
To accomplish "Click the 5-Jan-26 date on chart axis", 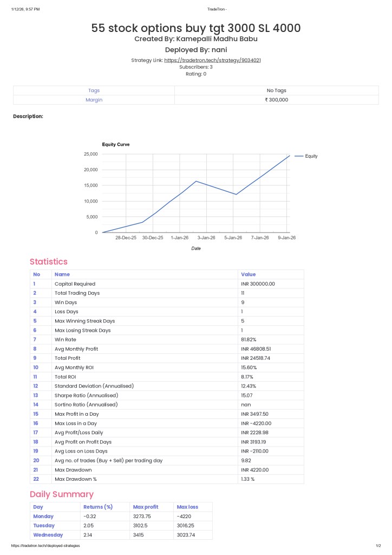I will tap(233, 237).
